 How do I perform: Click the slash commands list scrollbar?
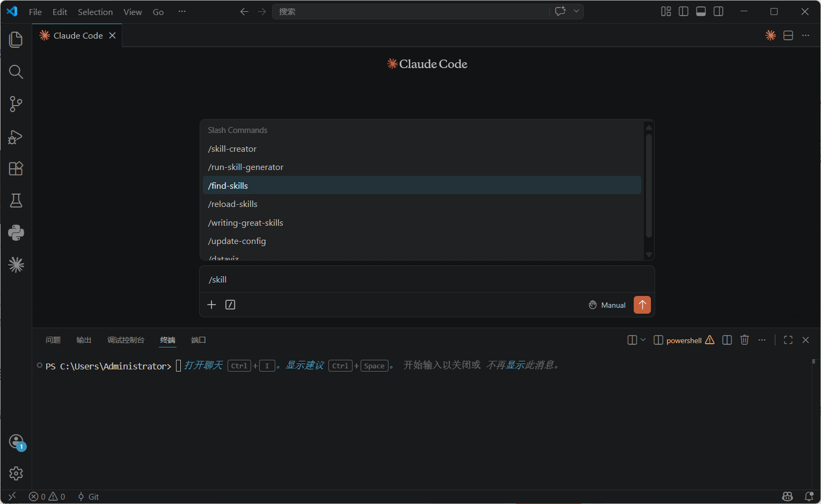pyautogui.click(x=649, y=186)
